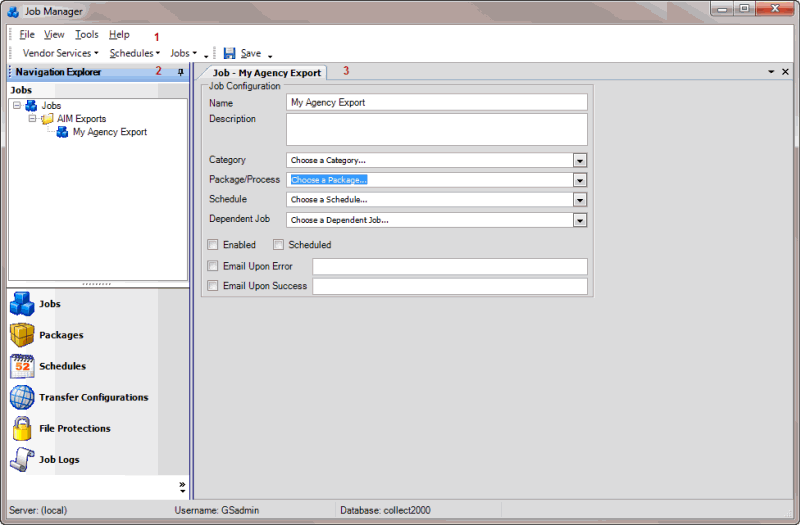Open File Protections padlock icon
Screen dimensions: 800x525
(22, 428)
